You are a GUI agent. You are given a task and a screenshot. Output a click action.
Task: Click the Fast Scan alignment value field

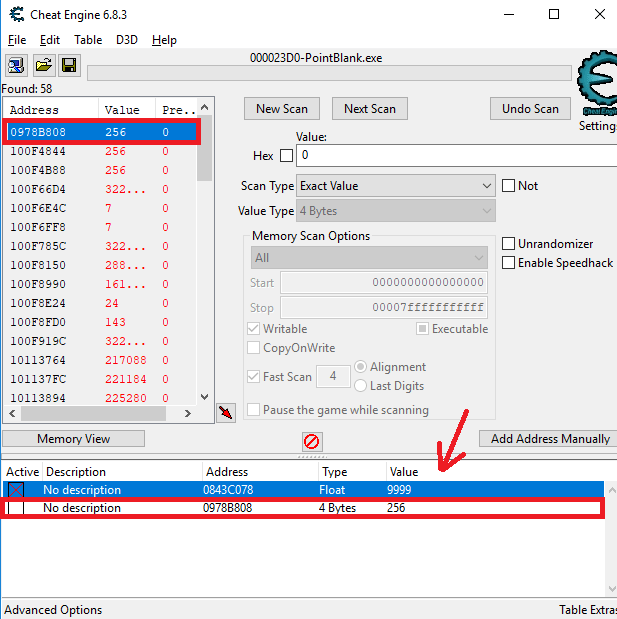[333, 376]
